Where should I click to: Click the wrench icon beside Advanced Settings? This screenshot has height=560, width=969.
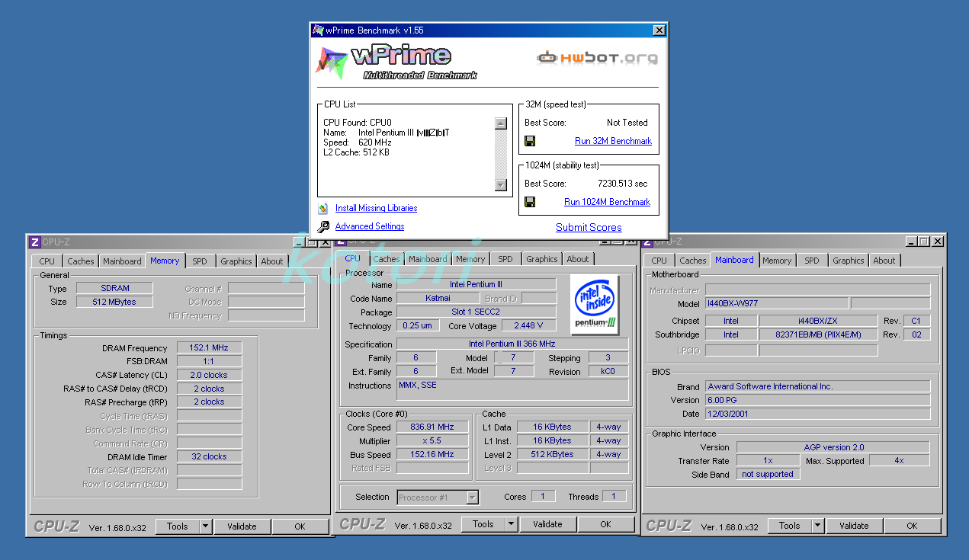pos(323,226)
